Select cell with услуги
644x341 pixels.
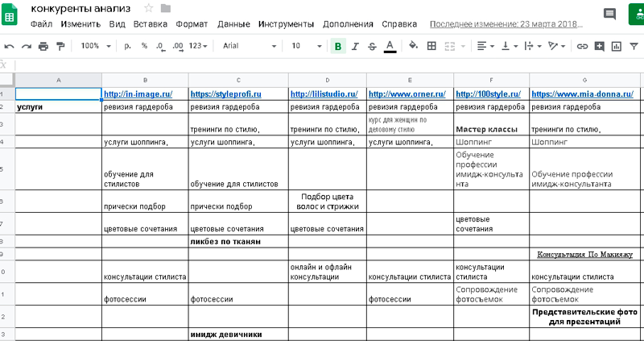(58, 107)
